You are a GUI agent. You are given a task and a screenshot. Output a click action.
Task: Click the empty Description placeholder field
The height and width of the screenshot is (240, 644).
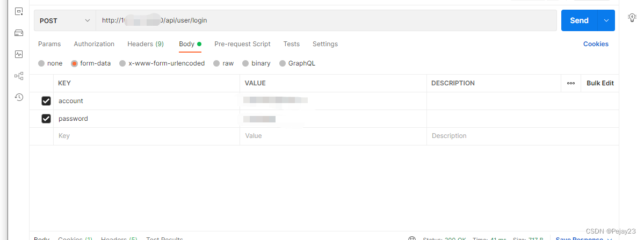523,136
